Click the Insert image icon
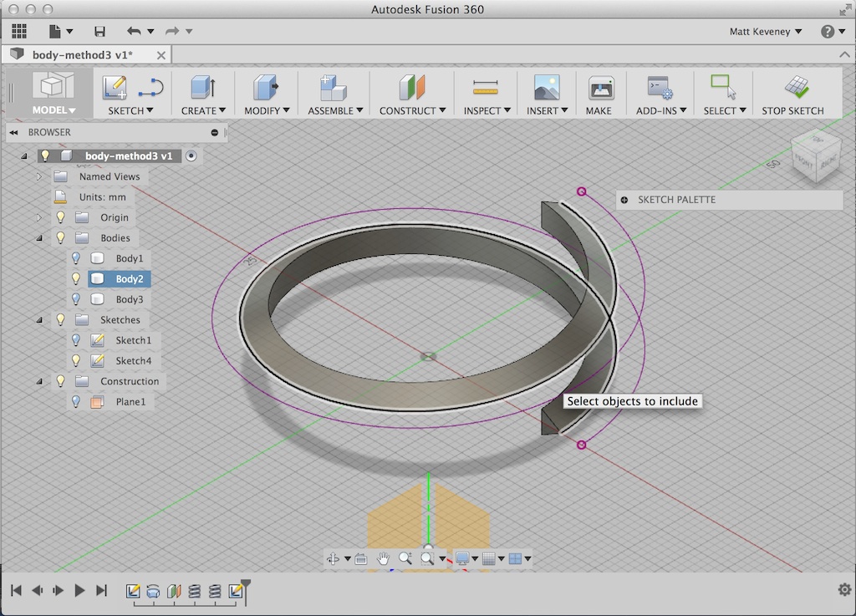This screenshot has height=616, width=856. click(547, 88)
